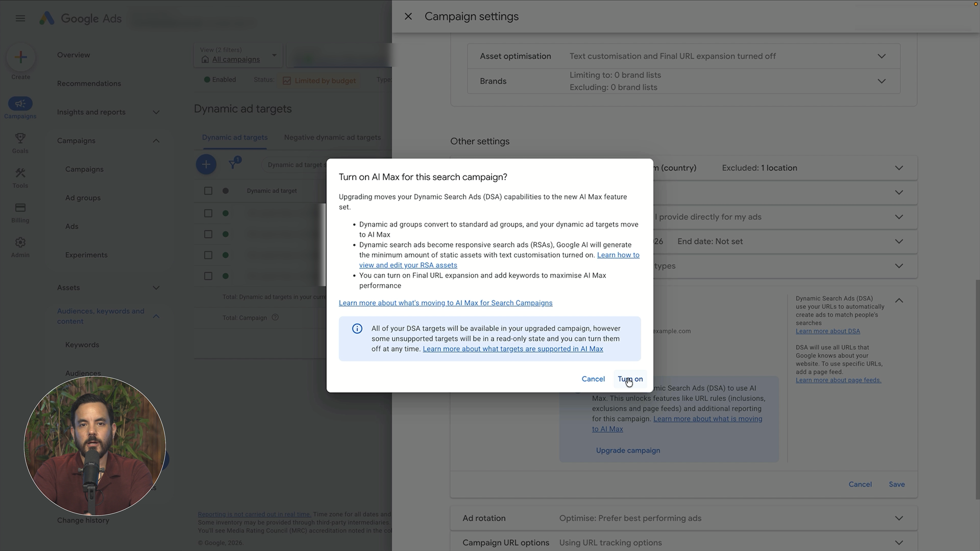
Task: Click the help icon beside Total: Campaign
Action: (x=275, y=317)
